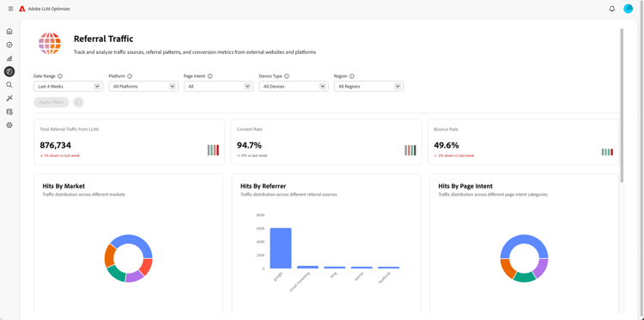644x320 pixels.
Task: Click the purple segment of Hits By Page Intent donut
Action: tap(541, 268)
